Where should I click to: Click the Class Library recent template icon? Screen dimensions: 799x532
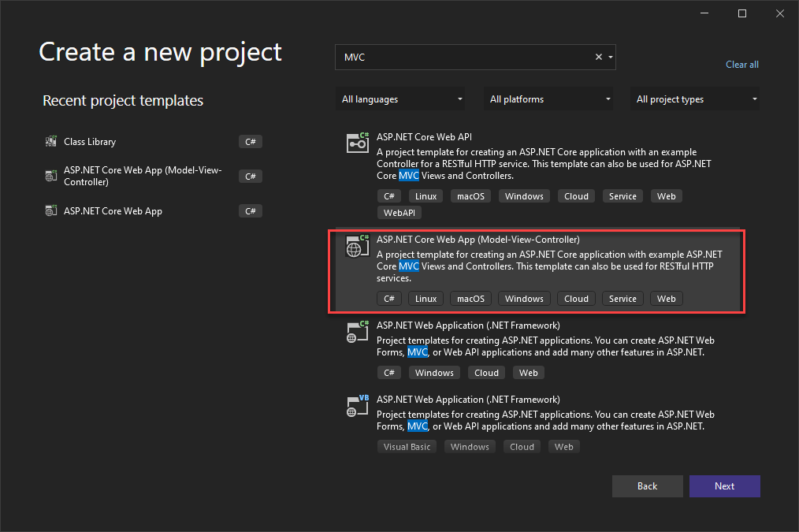click(51, 142)
